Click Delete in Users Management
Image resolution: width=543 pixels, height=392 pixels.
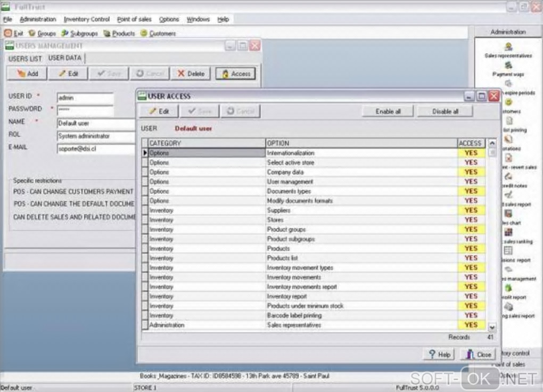tap(191, 73)
